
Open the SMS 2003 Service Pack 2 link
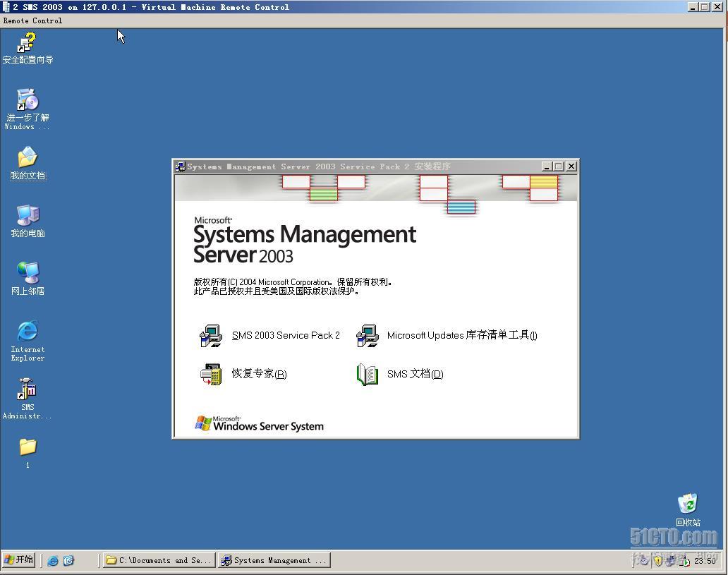(286, 335)
